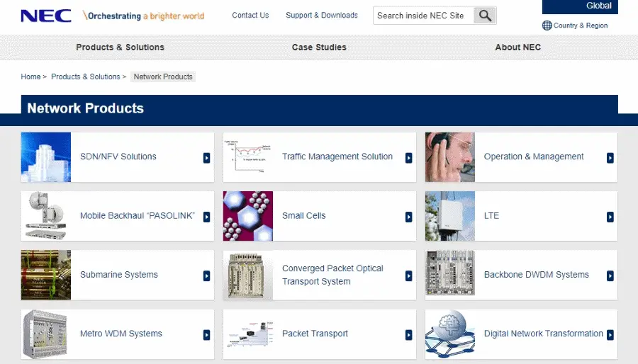
Task: Click the magnifier search icon button
Action: click(485, 16)
